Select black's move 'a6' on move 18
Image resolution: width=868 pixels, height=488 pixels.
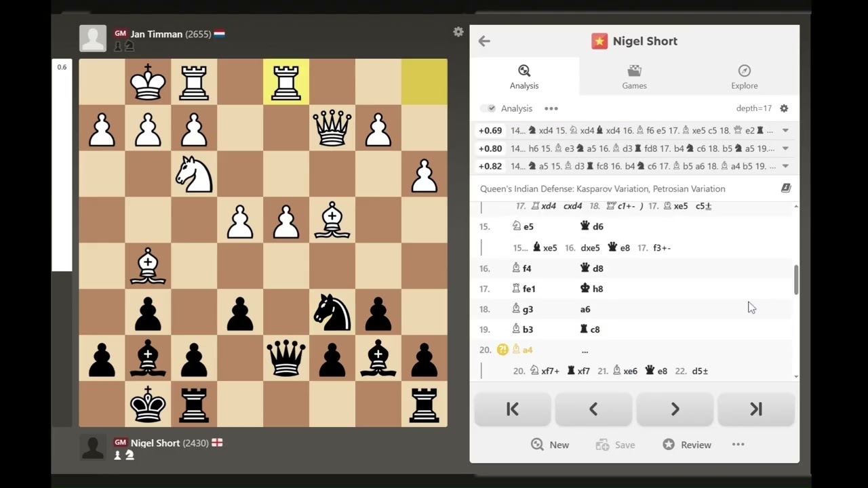585,309
